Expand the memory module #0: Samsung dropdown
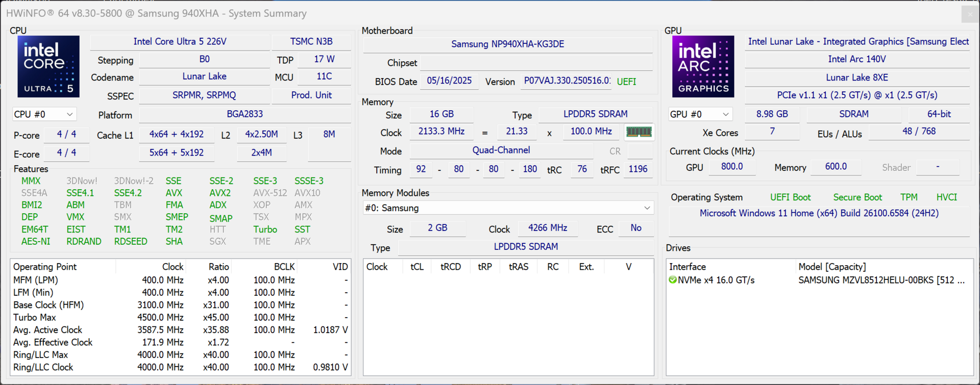Viewport: 980px width, 385px height. (508, 208)
